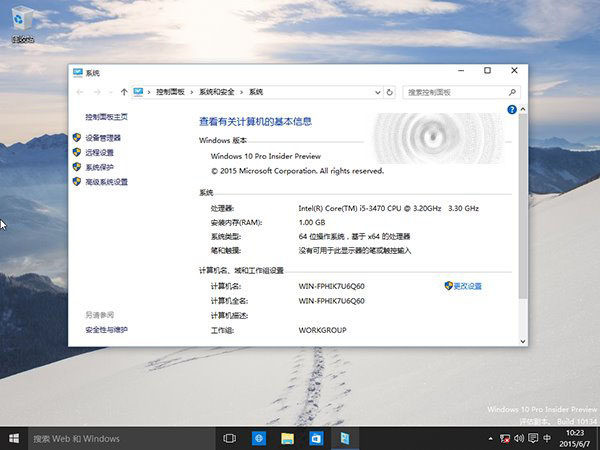Minimize the System window

[x=461, y=70]
